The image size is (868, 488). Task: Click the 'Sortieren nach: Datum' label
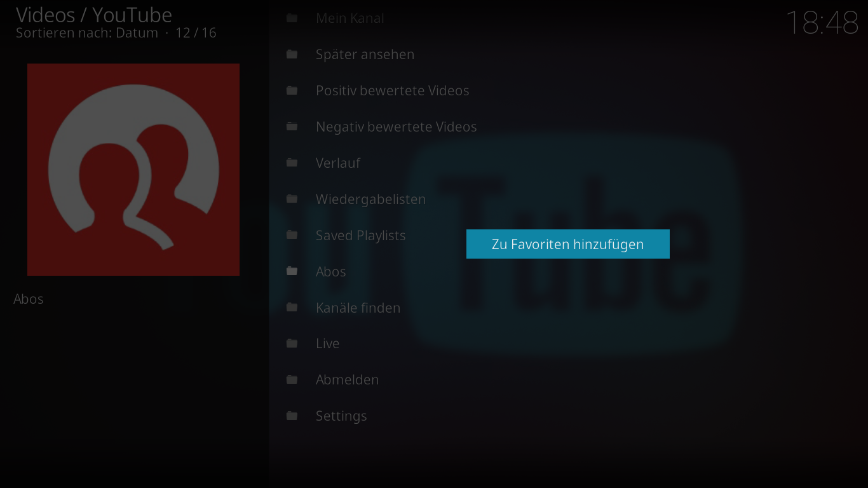coord(87,33)
